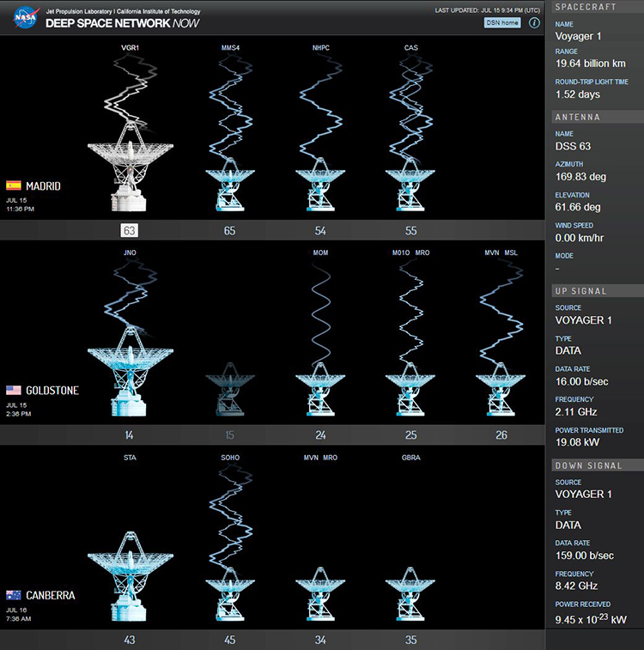The height and width of the screenshot is (650, 644).
Task: Select Madrid antenna dish 63
Action: pyautogui.click(x=131, y=167)
